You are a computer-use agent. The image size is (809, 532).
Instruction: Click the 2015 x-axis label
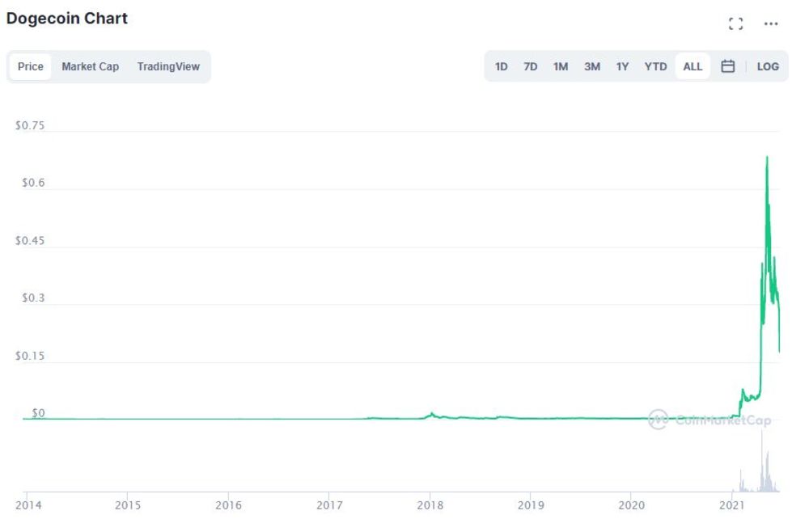tap(128, 505)
